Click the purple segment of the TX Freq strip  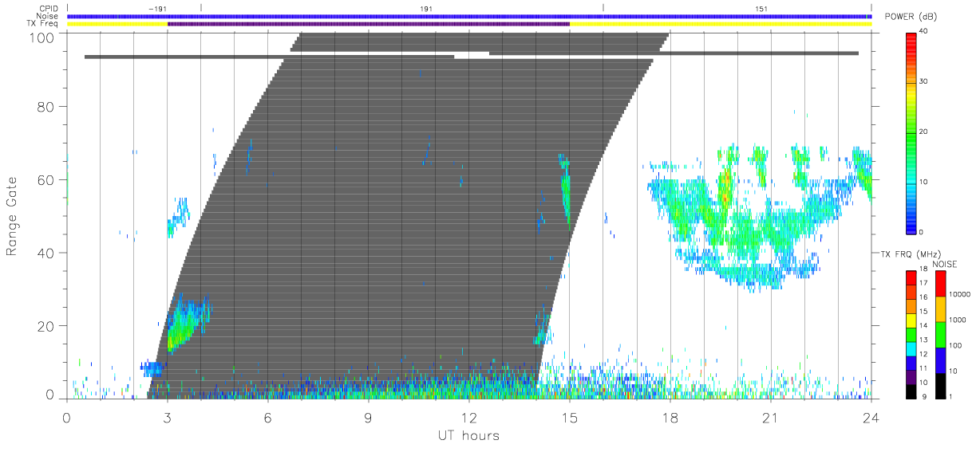[369, 24]
